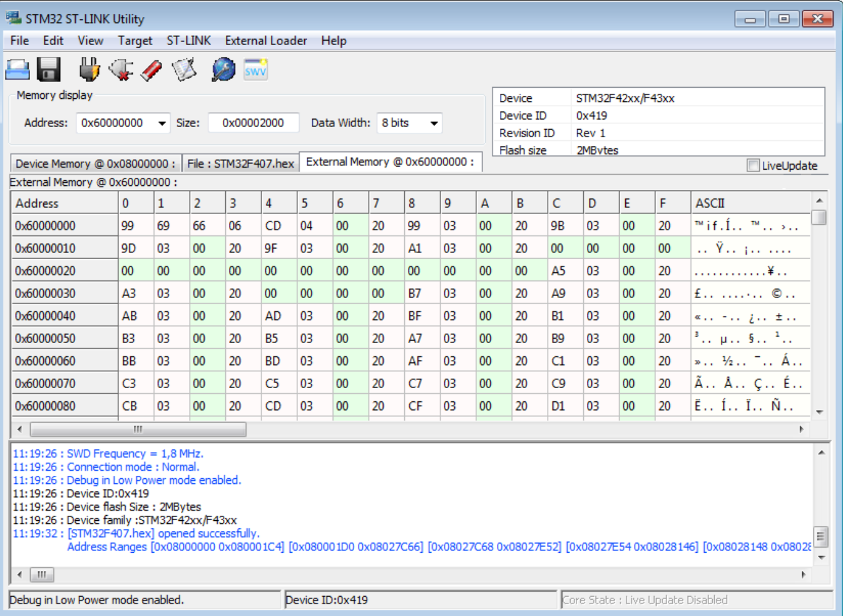Open the ST-LINK menu
Screen dimensions: 843x616
[188, 41]
